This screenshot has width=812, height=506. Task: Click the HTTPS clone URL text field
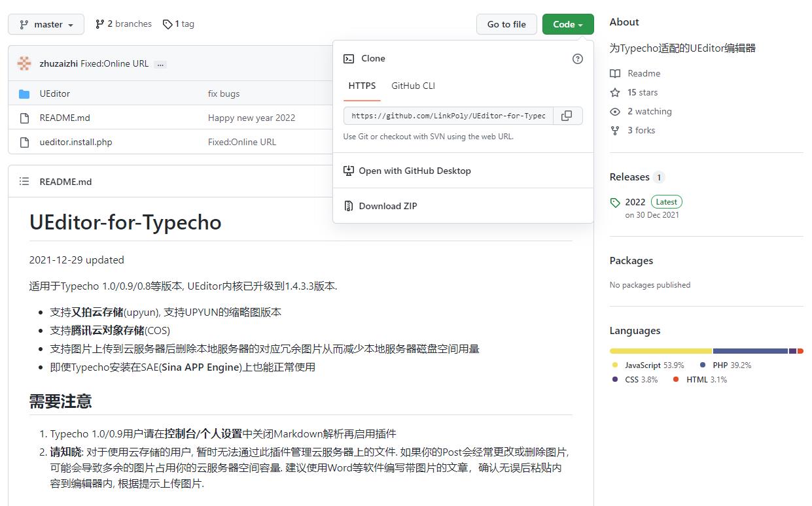pos(448,116)
